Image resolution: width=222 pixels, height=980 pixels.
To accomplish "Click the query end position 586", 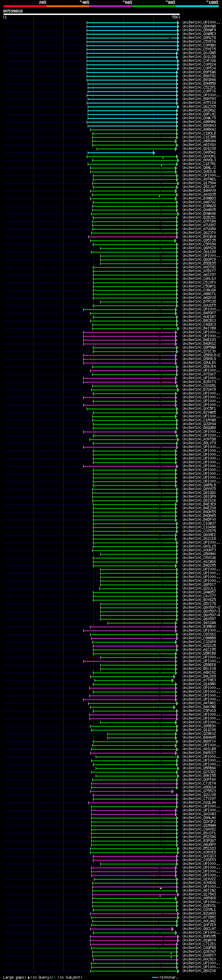I will (175, 17).
